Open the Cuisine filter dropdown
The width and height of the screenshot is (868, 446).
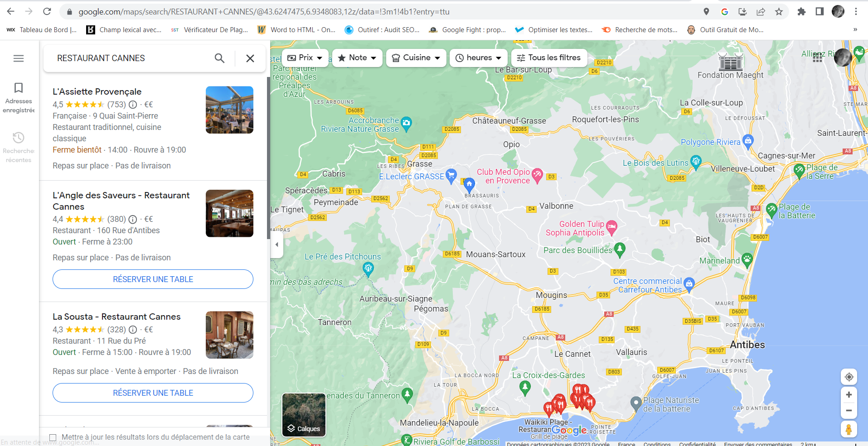pyautogui.click(x=415, y=58)
